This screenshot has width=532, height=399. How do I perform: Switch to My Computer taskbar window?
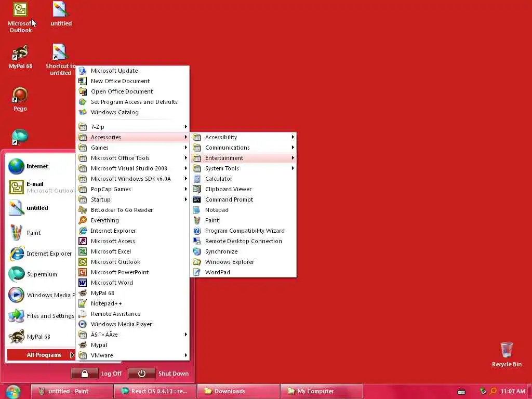(x=321, y=391)
